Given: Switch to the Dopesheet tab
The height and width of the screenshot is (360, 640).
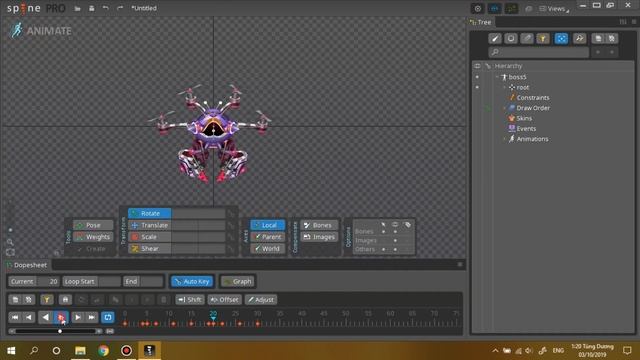Looking at the screenshot, I should (27, 265).
